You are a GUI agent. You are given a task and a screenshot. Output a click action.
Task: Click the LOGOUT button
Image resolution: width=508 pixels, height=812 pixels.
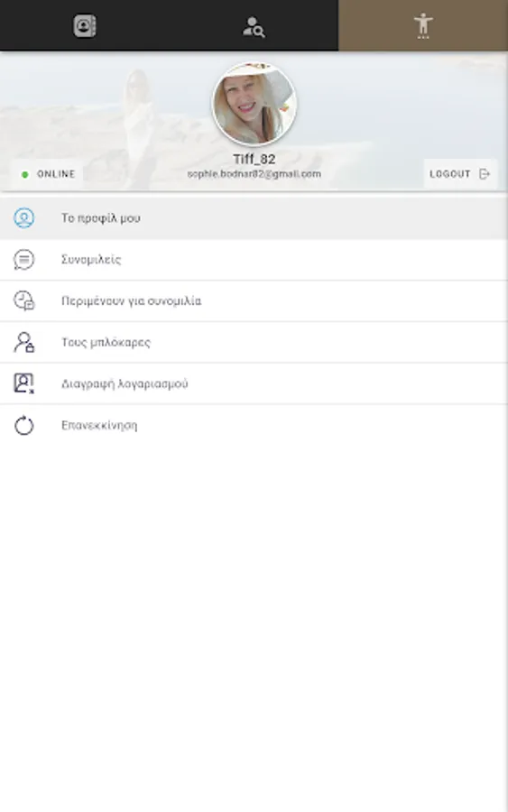(x=460, y=174)
